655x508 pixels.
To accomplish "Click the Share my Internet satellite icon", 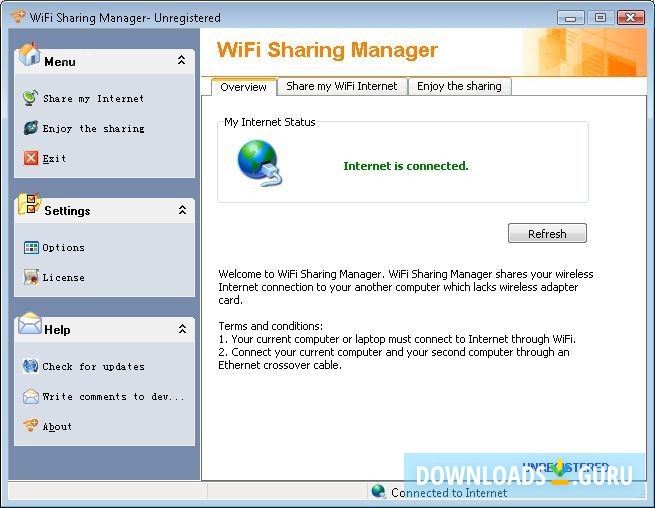I will pos(30,98).
